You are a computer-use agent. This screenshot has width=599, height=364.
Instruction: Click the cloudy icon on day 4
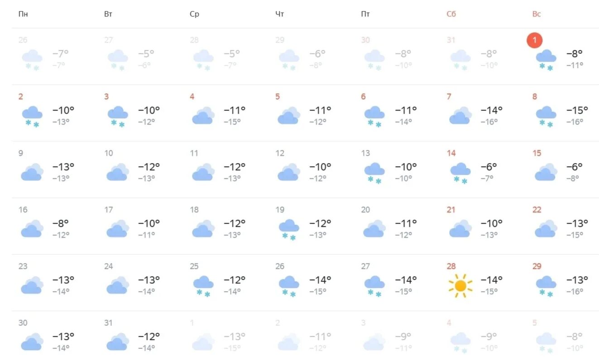coord(203,115)
